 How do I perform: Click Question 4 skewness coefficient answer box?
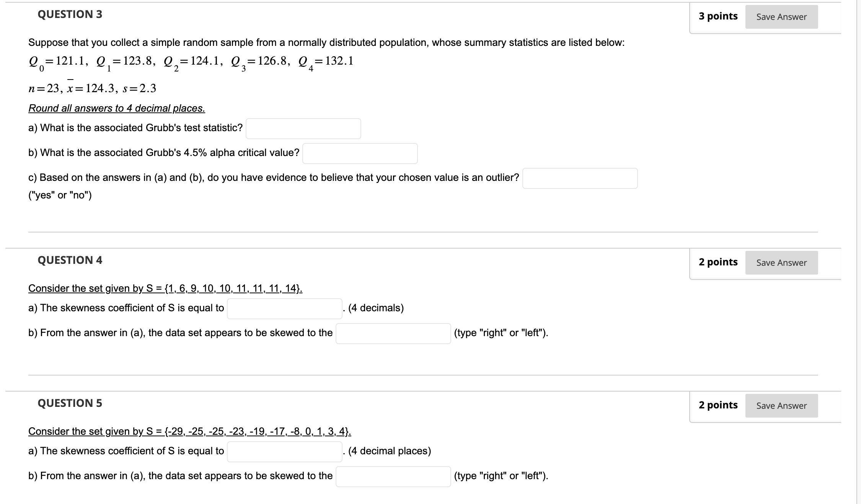(284, 308)
